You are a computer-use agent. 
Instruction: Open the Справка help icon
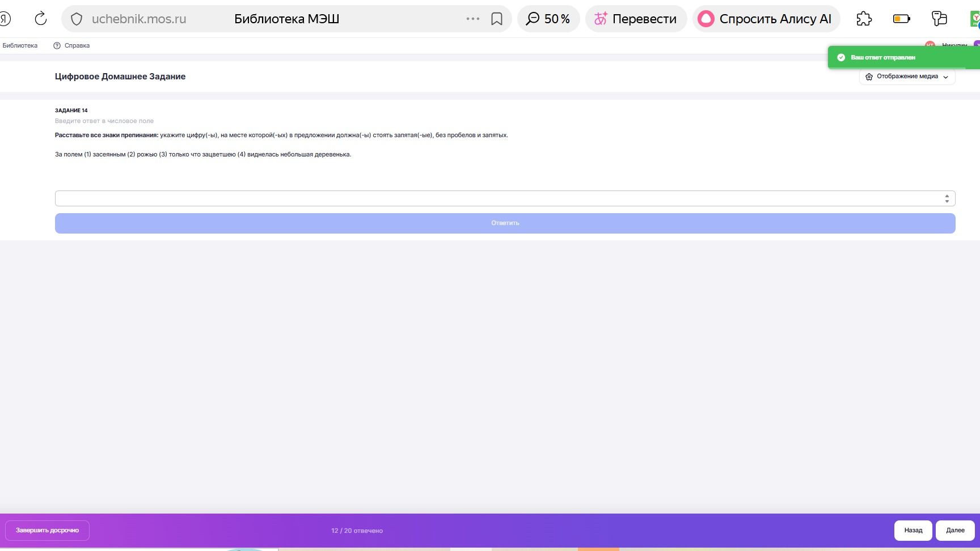[57, 45]
